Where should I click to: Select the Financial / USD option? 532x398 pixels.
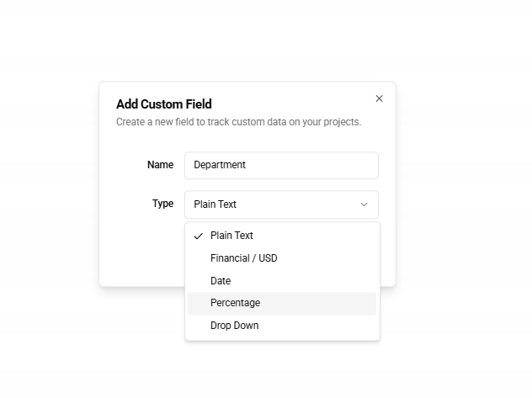[x=243, y=258]
